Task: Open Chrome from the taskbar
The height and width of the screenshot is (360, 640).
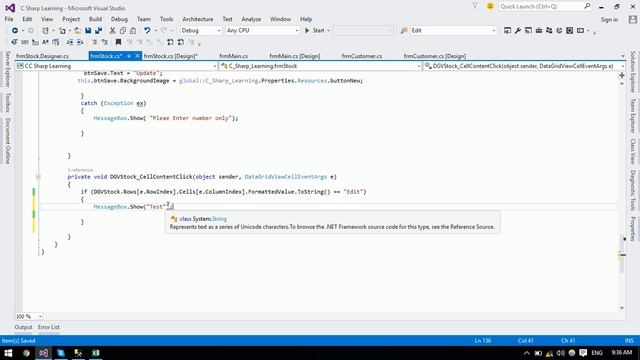Action: coord(27,353)
